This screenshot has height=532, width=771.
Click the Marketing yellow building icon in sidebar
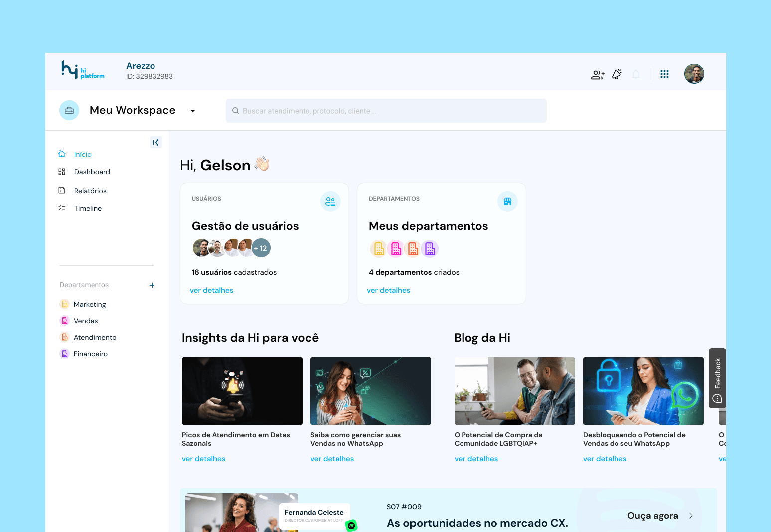coord(64,304)
